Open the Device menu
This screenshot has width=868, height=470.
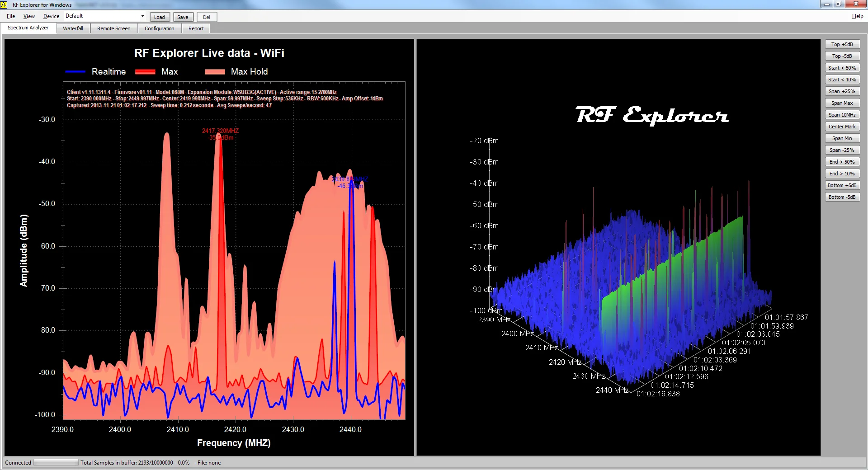[51, 16]
